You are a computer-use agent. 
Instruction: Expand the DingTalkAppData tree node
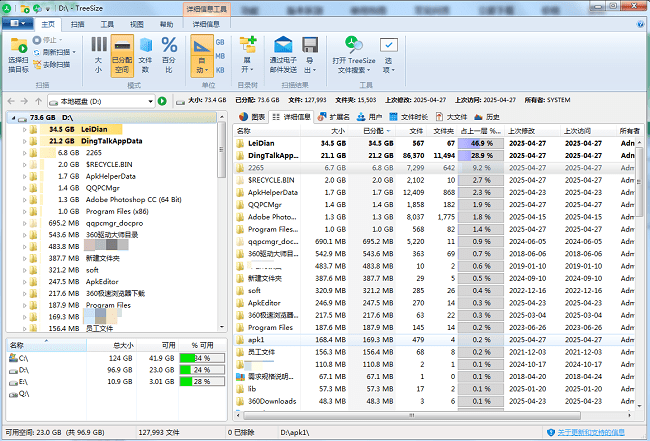coord(23,141)
